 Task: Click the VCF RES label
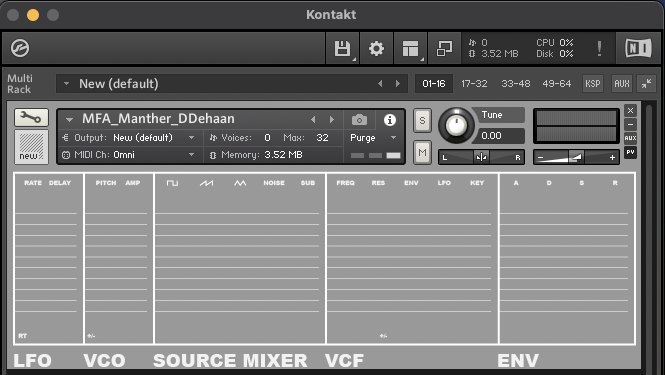point(378,183)
